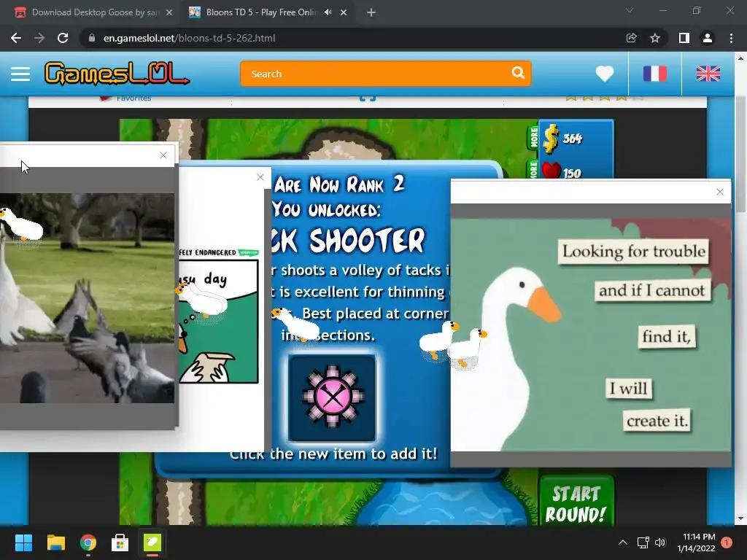Toggle the game fullscreen icon
Screen dimensions: 747x560
tap(368, 98)
